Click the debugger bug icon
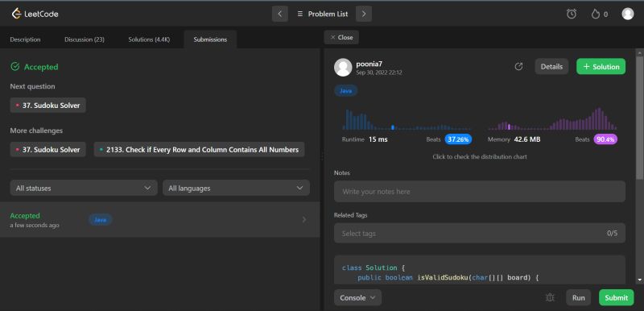Viewport: 644px width, 311px height. [550, 297]
